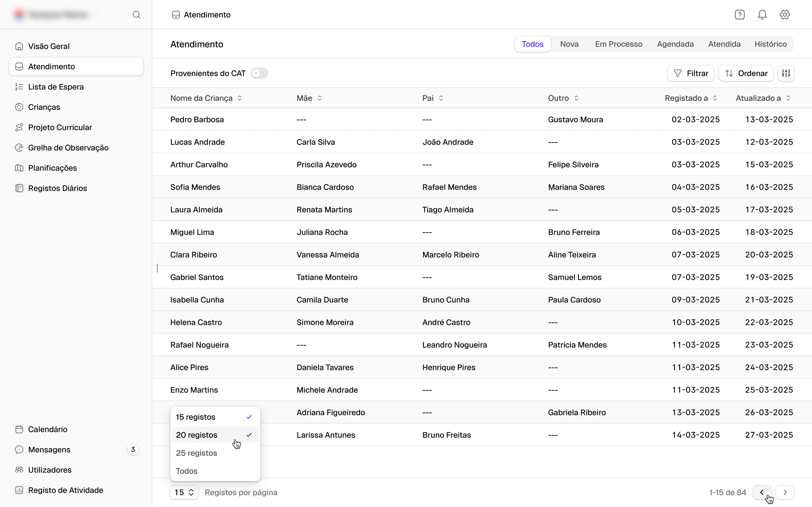Open settings via the gear icon
812x507 pixels.
pos(785,14)
